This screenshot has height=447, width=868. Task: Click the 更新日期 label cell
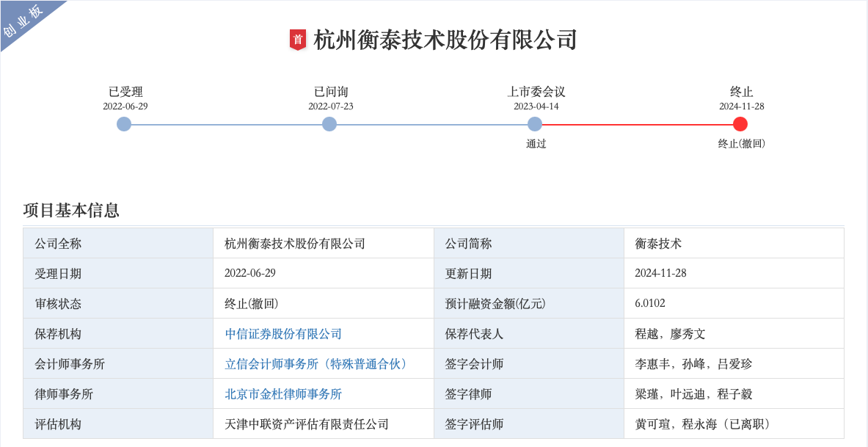click(x=529, y=273)
